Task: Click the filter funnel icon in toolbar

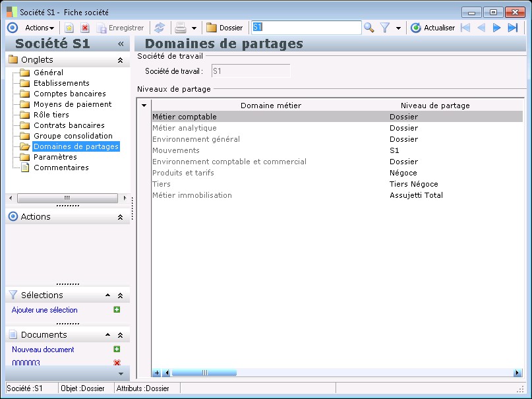Action: [x=385, y=28]
